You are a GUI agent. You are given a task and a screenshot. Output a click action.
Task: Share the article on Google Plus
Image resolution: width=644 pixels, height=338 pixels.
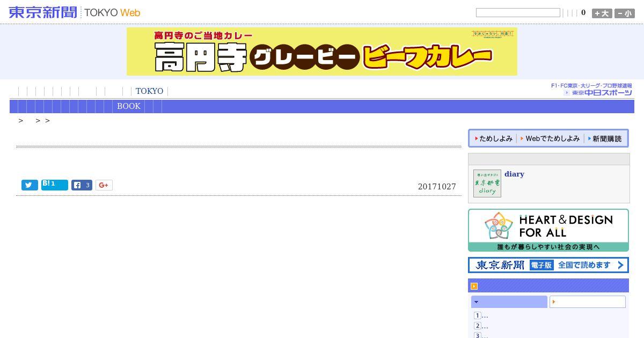[x=104, y=185]
